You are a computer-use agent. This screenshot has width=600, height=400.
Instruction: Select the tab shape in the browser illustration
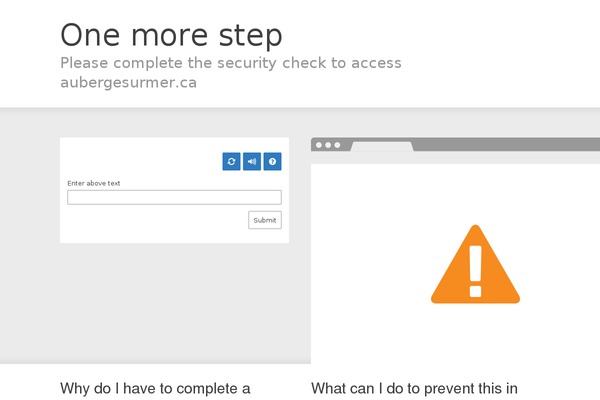pyautogui.click(x=380, y=147)
